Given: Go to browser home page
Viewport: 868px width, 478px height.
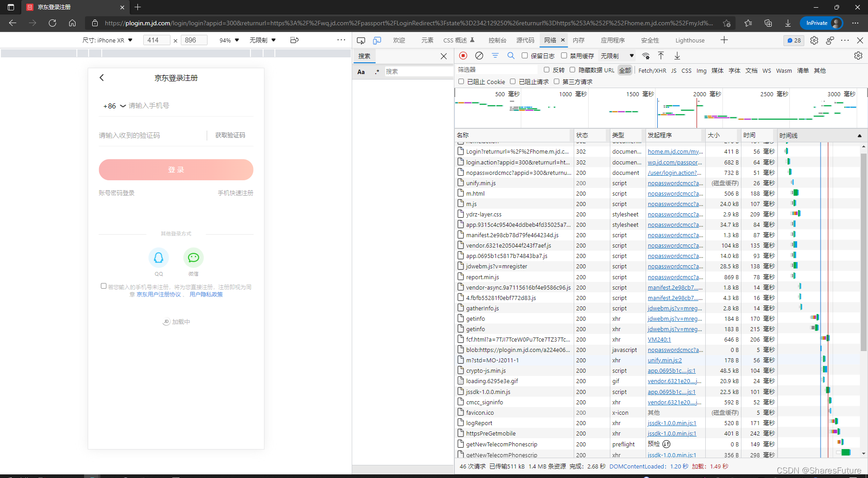Looking at the screenshot, I should tap(72, 23).
